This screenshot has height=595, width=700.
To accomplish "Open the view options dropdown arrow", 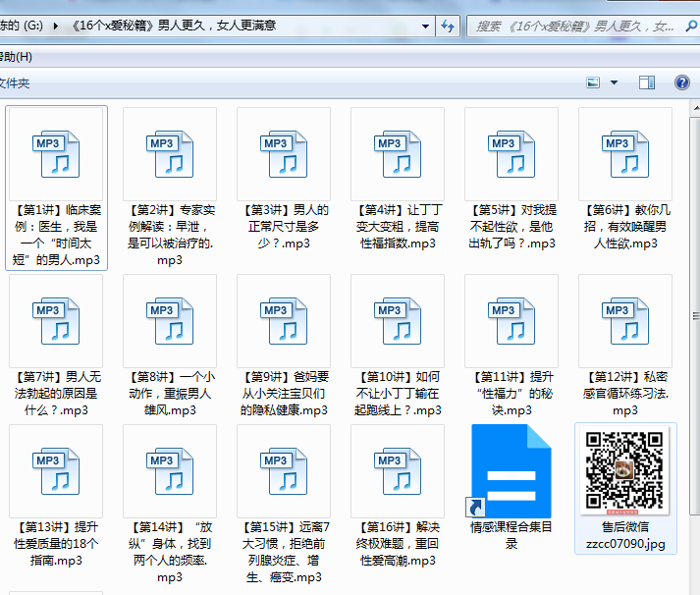I will [x=614, y=82].
